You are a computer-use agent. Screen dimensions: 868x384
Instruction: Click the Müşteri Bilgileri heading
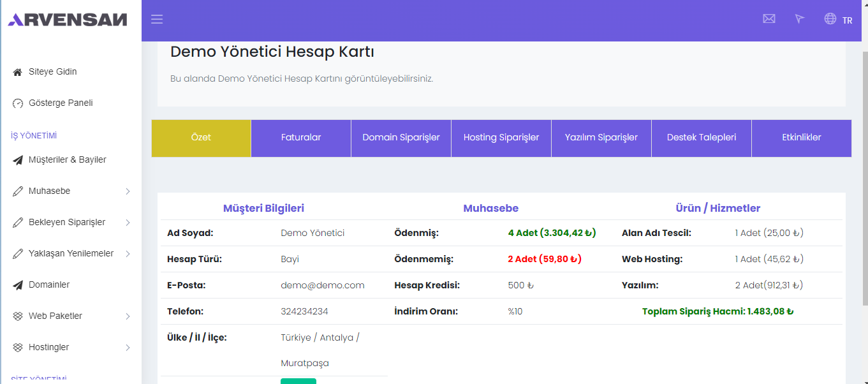263,208
